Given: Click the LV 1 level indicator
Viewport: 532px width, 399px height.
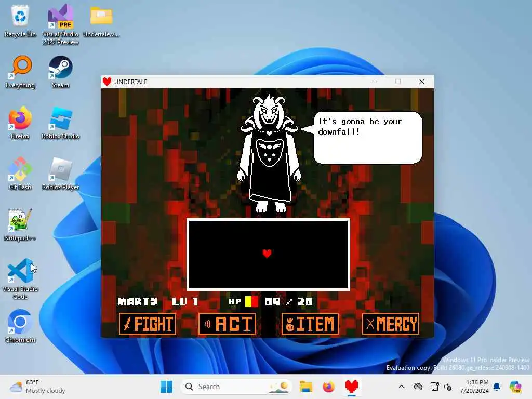Looking at the screenshot, I should click(185, 302).
